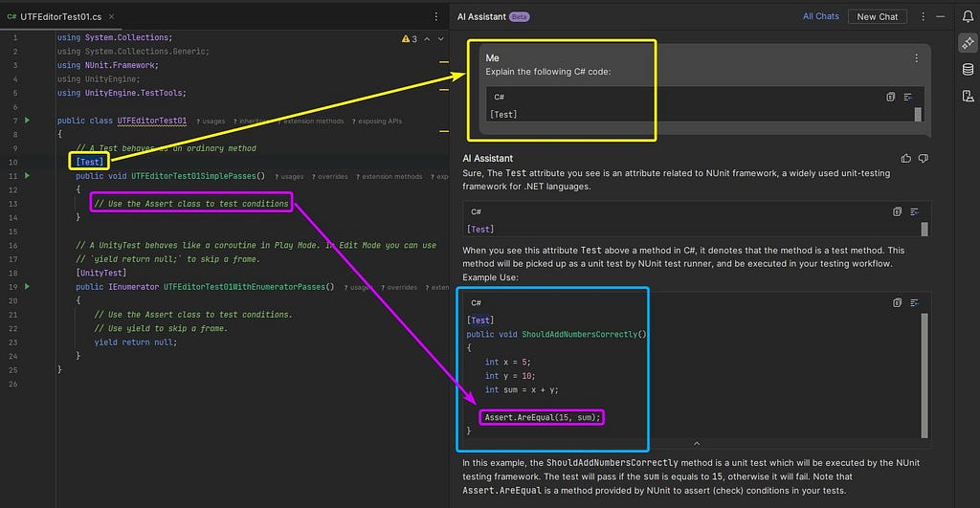Viewport: 980px width, 508px height.
Task: Click the [Test] attribute in the editor
Action: coord(89,162)
